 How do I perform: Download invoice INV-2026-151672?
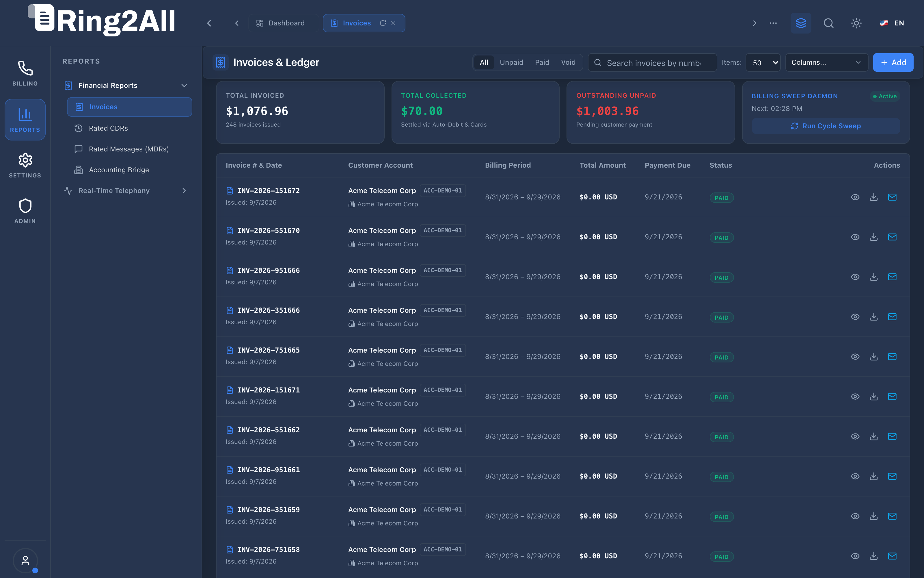873,197
